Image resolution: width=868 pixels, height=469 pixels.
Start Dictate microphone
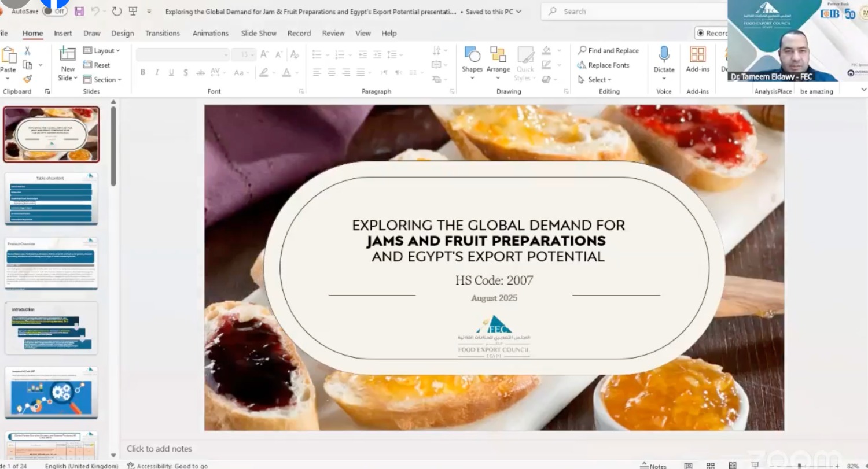pos(664,60)
